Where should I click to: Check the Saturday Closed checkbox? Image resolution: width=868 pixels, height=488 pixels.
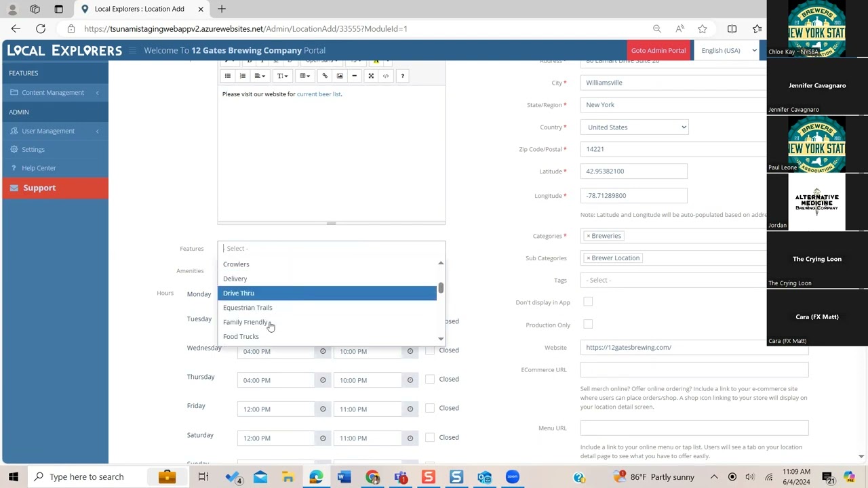430,437
